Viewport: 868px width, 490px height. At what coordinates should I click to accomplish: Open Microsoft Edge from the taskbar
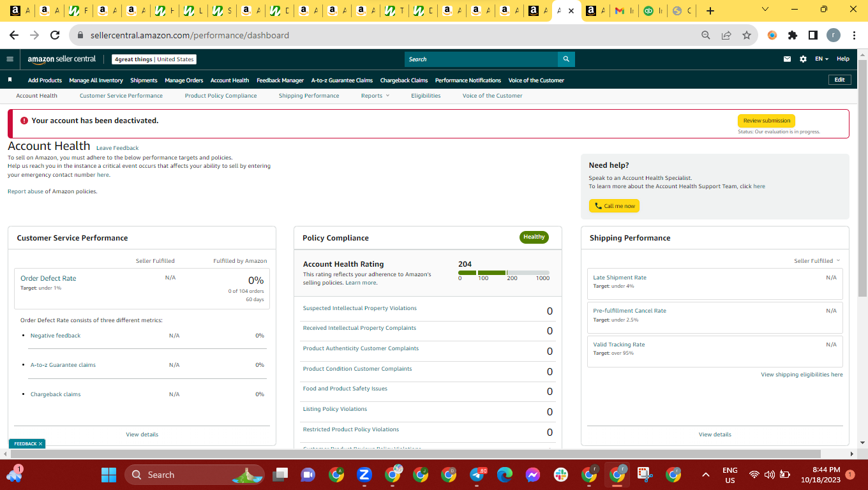505,475
